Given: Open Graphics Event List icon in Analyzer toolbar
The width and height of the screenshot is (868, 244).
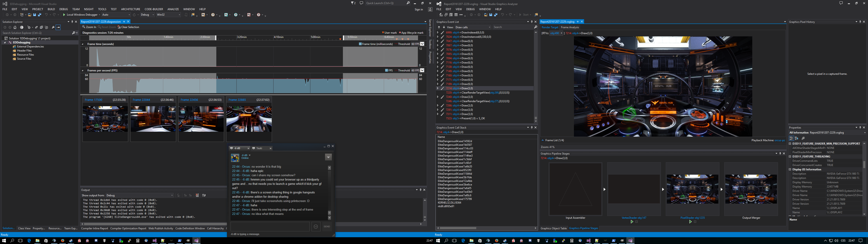Looking at the screenshot, I should point(441,15).
